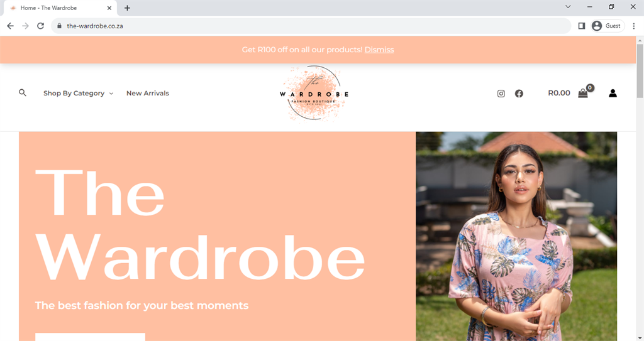Open a new browser tab
The height and width of the screenshot is (341, 644).
pyautogui.click(x=127, y=8)
